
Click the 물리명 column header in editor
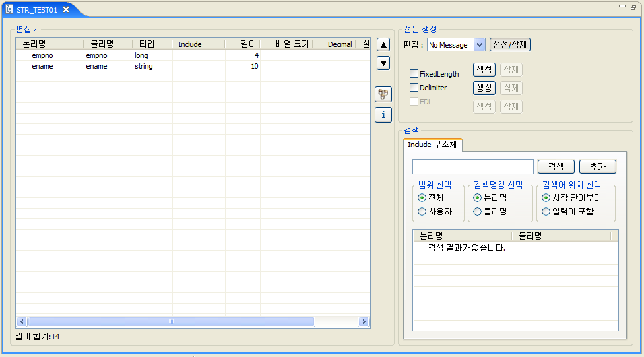click(x=108, y=44)
